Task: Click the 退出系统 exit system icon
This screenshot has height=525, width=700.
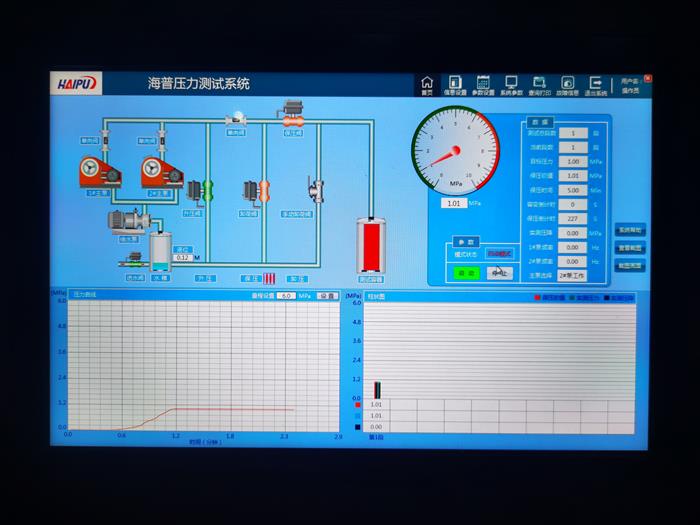Action: [x=596, y=84]
